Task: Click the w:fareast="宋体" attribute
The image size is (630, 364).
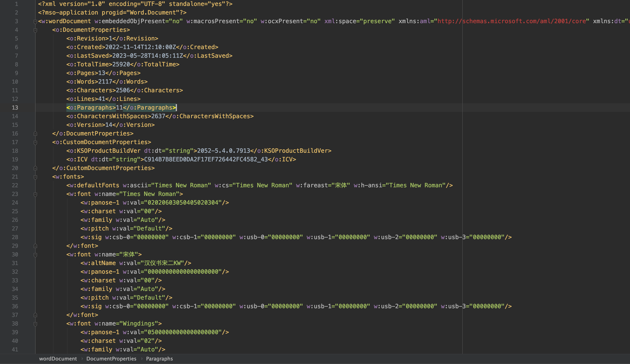Action: pyautogui.click(x=323, y=185)
